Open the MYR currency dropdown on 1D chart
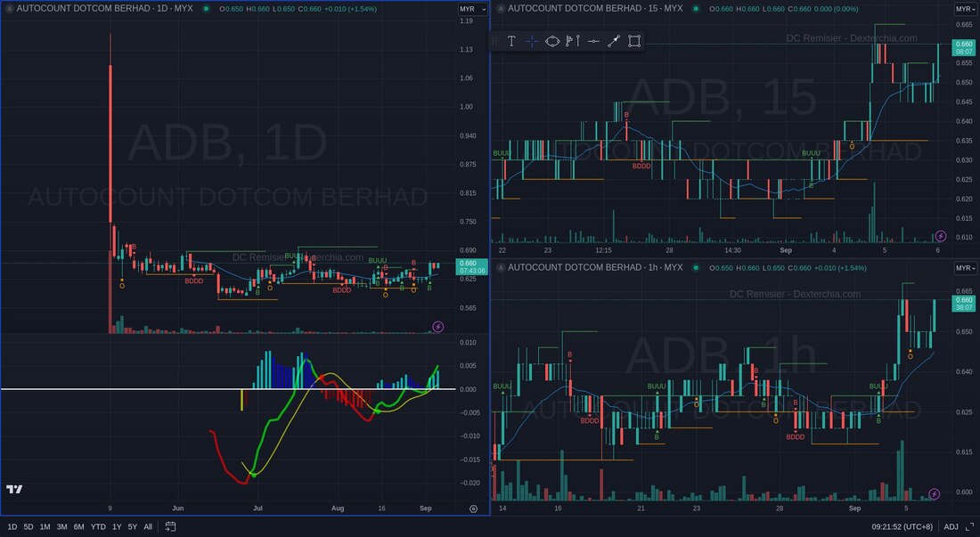Viewport: 980px width, 537px height. point(472,10)
